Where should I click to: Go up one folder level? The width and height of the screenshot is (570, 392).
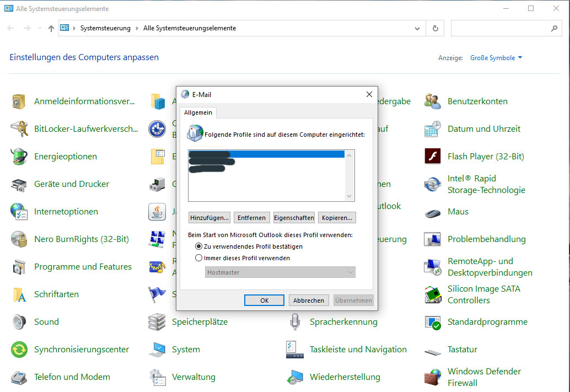click(x=51, y=28)
